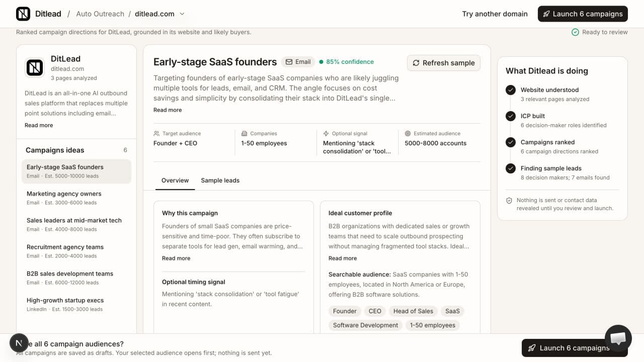Click the Head of Sales tag
644x362 pixels.
tap(413, 311)
